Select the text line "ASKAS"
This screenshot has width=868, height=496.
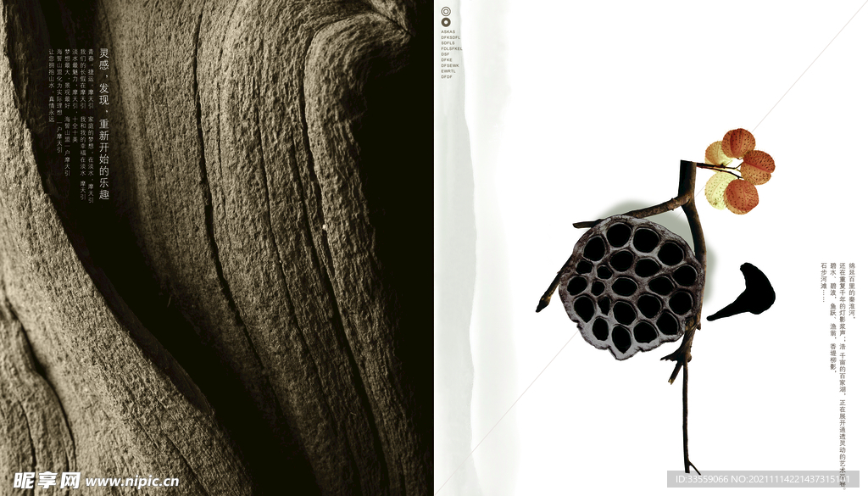(x=448, y=32)
